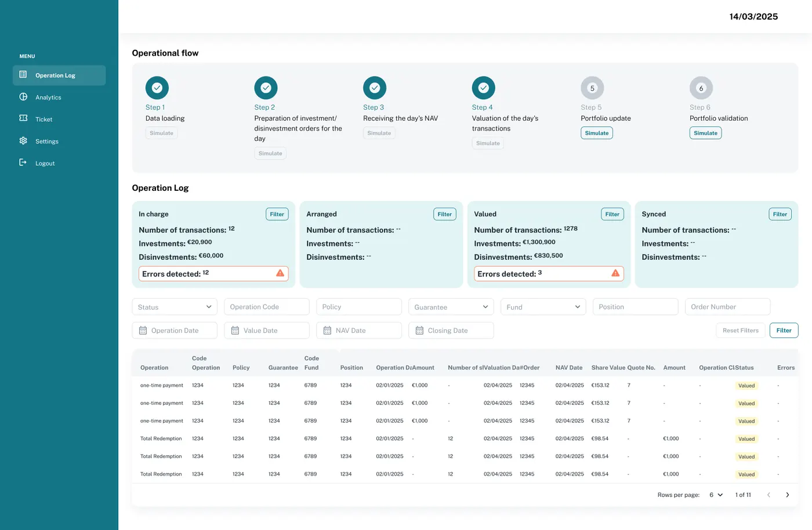This screenshot has width=812, height=530.
Task: Click Simulate under Data loading
Action: pyautogui.click(x=161, y=133)
